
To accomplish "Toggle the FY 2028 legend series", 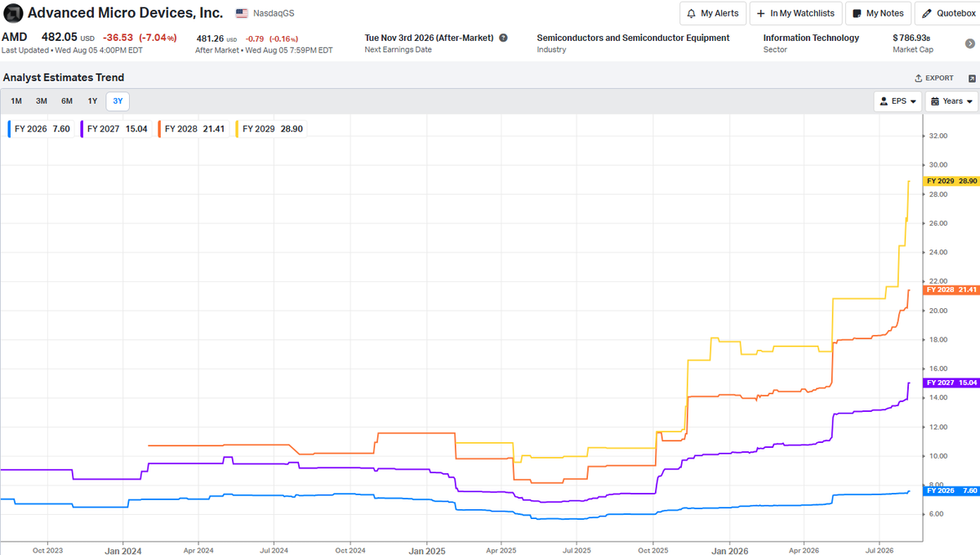I will (x=194, y=128).
